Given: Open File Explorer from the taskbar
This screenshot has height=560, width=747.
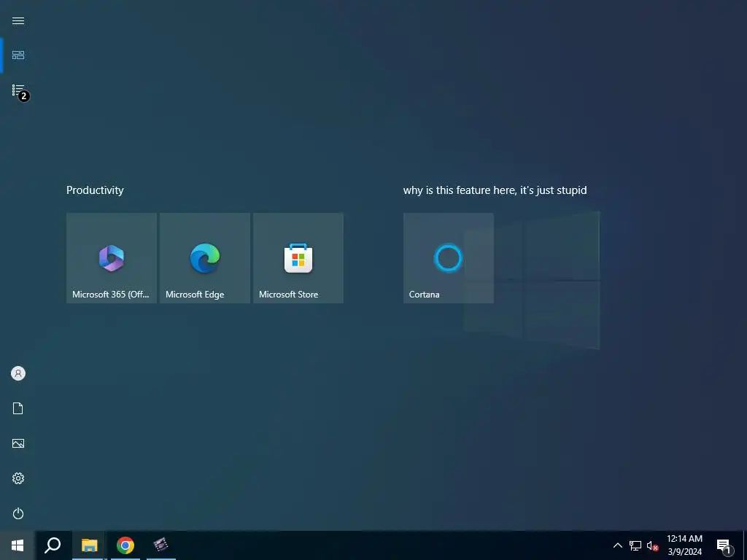Looking at the screenshot, I should coord(89,545).
